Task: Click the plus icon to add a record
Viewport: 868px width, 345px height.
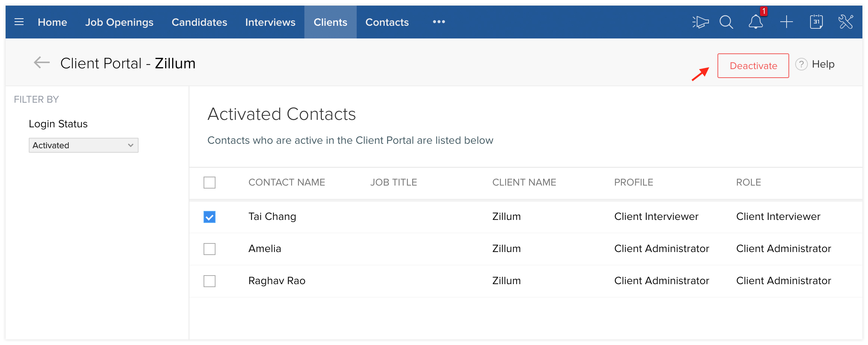Action: click(786, 22)
